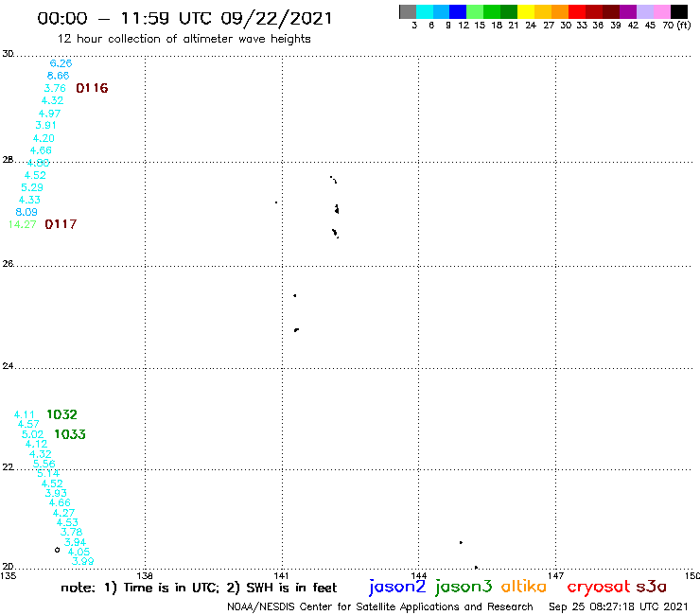Select the 5.56 wave height value

(x=44, y=464)
